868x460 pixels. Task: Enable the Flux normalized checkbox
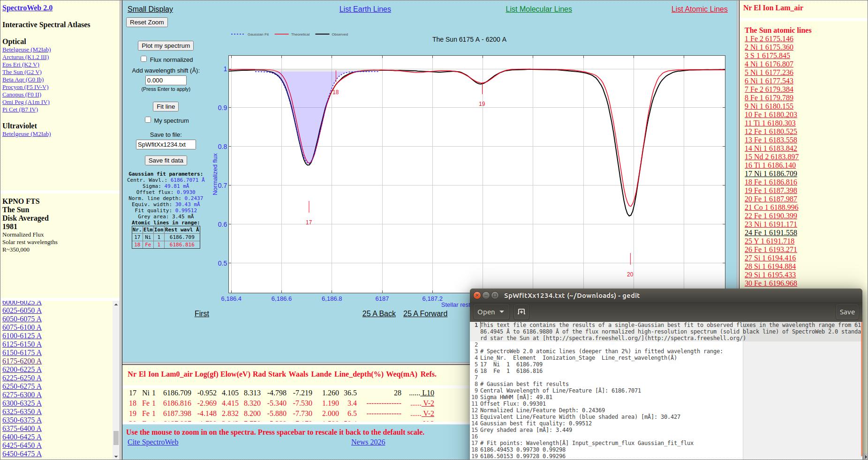(144, 59)
